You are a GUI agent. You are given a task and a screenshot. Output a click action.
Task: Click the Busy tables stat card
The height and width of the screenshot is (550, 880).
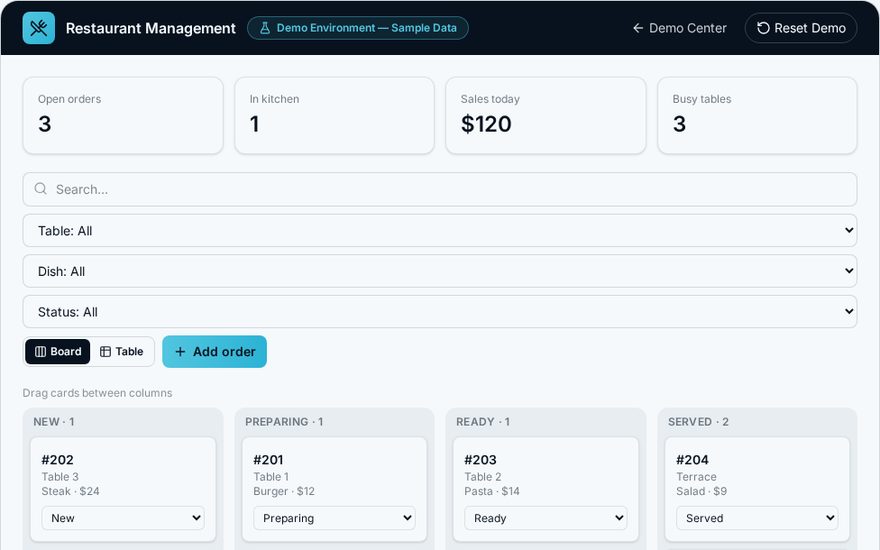pyautogui.click(x=757, y=115)
